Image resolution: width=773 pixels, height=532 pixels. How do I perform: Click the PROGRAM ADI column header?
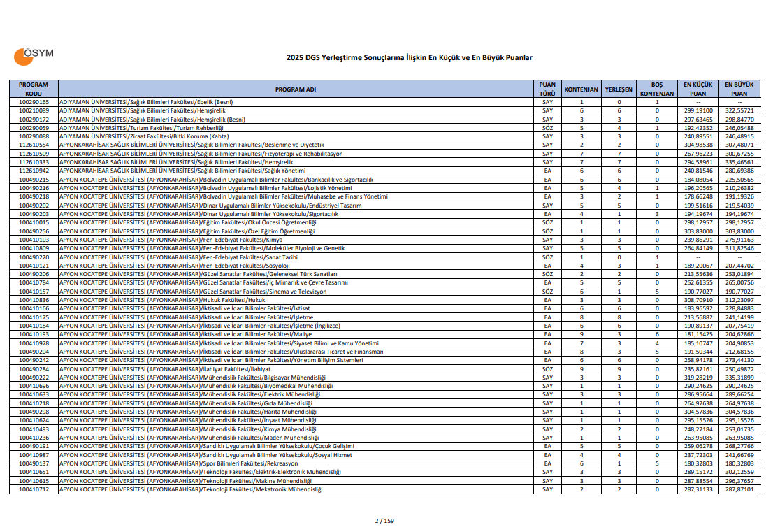click(295, 89)
